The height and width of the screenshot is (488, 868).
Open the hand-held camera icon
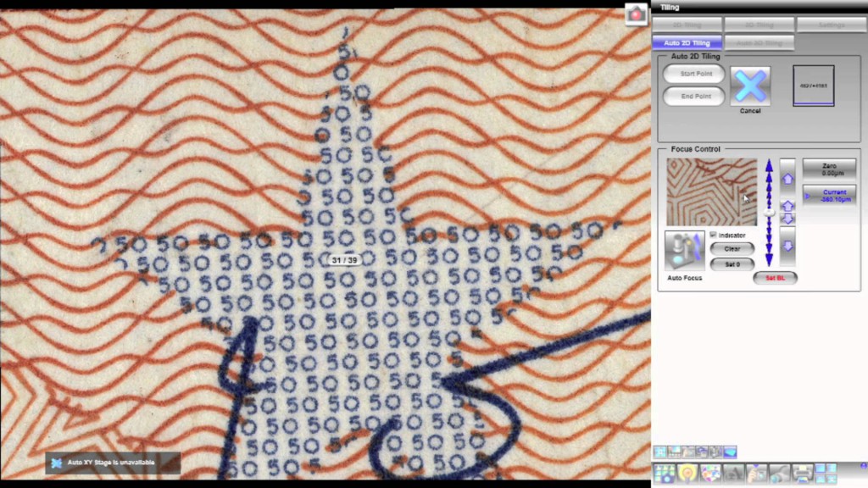point(756,474)
